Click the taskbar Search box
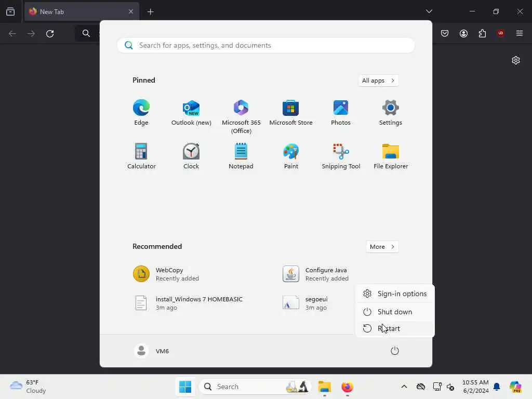The image size is (532, 399). [255, 387]
